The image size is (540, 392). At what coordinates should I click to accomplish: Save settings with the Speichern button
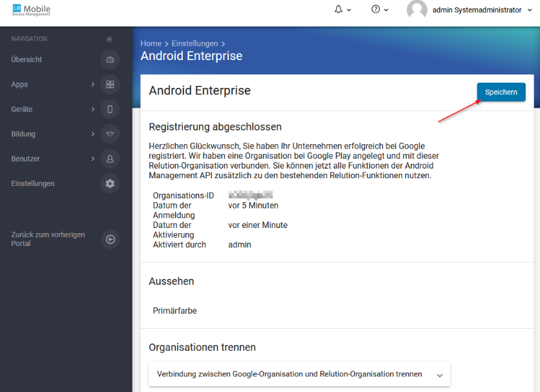click(x=501, y=92)
